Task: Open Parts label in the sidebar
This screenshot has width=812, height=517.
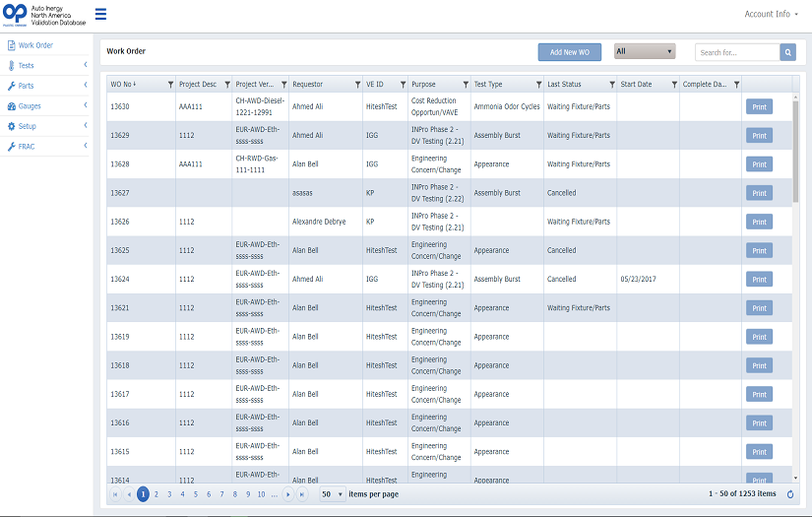Action: [x=26, y=86]
